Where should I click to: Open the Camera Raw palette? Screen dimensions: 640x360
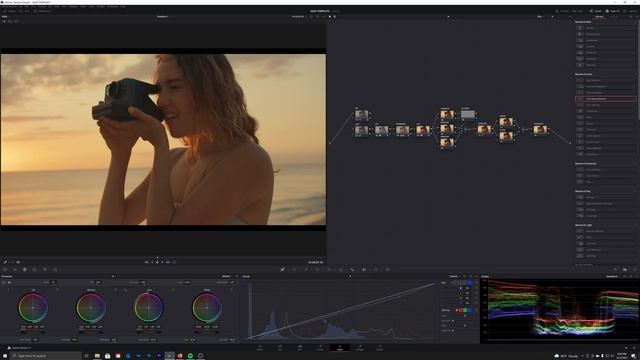[5, 269]
